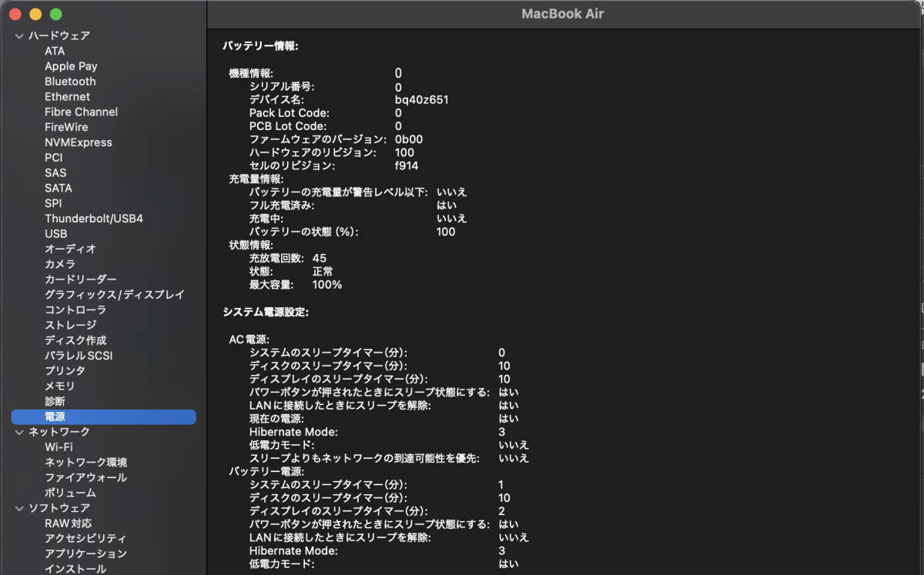The image size is (924, 575).
Task: Click the MacBook Air window title
Action: (563, 14)
